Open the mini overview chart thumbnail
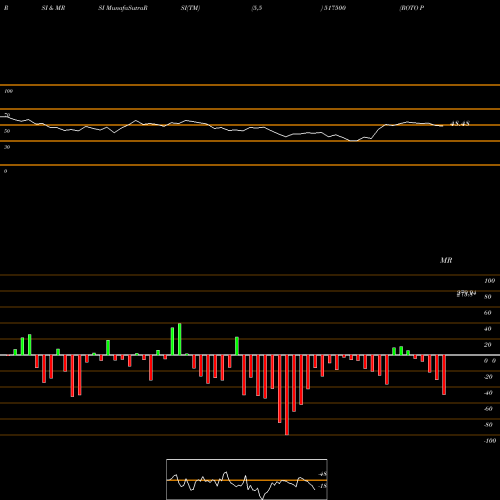This screenshot has width=500, height=500. (x=247, y=479)
